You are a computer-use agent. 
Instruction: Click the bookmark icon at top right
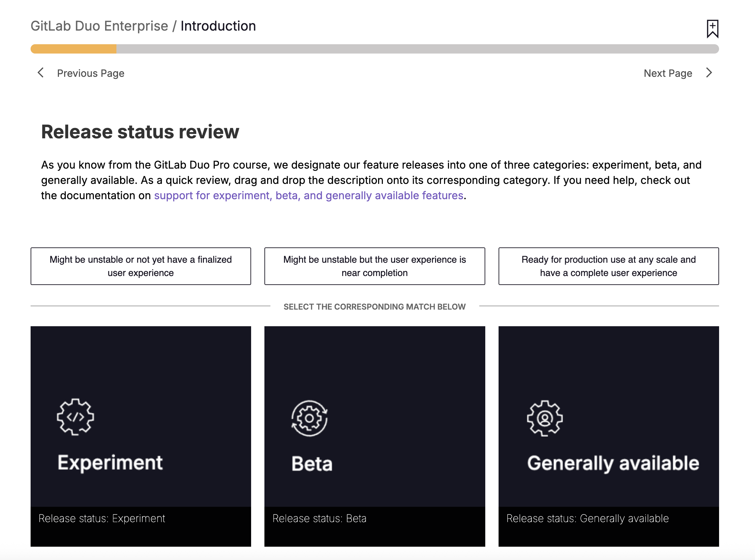pos(712,29)
